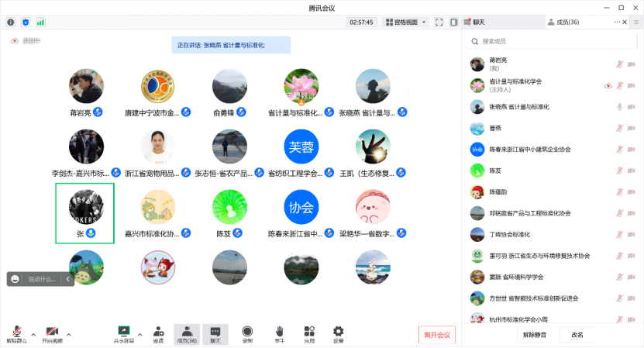The width and height of the screenshot is (644, 348).
Task: Click the red Leave Meeting button (离开会议)
Action: (437, 335)
